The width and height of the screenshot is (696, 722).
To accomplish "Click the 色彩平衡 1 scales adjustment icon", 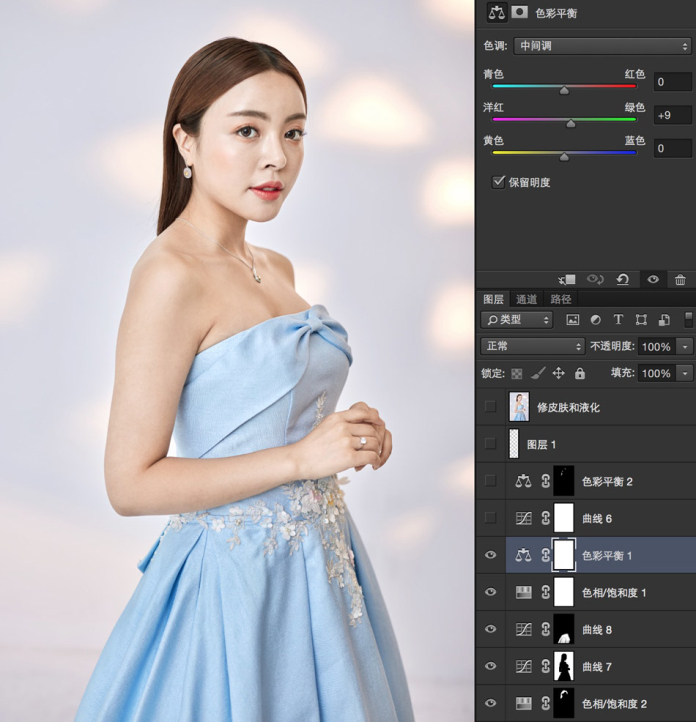I will coord(523,555).
